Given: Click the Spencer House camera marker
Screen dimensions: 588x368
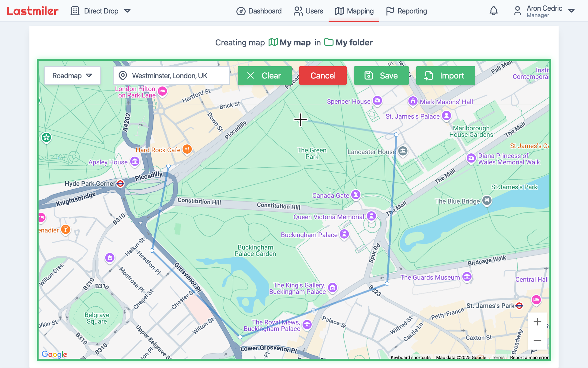Looking at the screenshot, I should (x=377, y=101).
